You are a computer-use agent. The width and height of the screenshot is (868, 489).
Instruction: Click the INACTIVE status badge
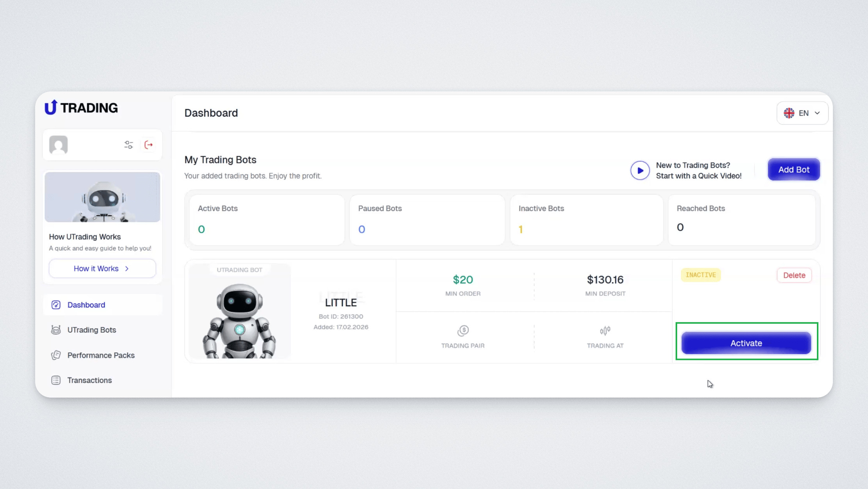click(701, 275)
